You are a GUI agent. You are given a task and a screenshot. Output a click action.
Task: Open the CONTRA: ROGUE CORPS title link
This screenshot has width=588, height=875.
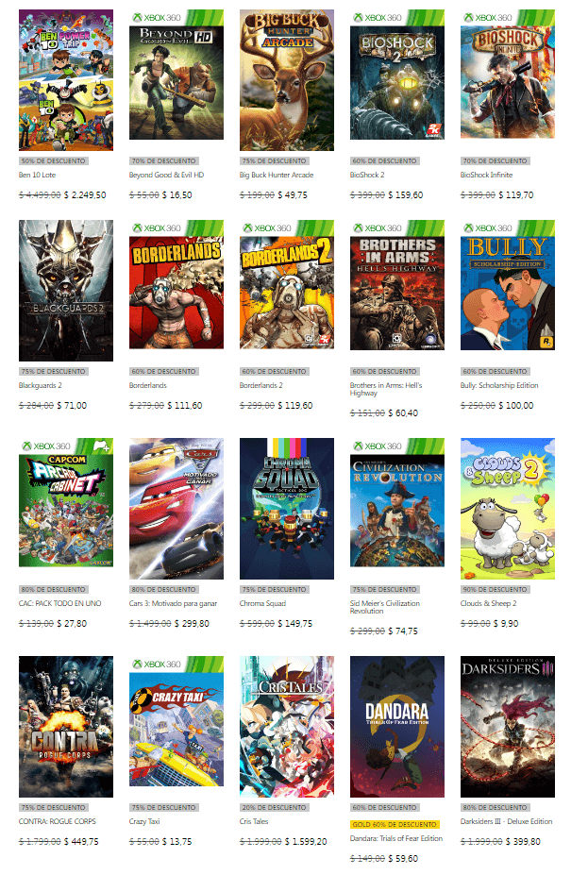coord(57,821)
